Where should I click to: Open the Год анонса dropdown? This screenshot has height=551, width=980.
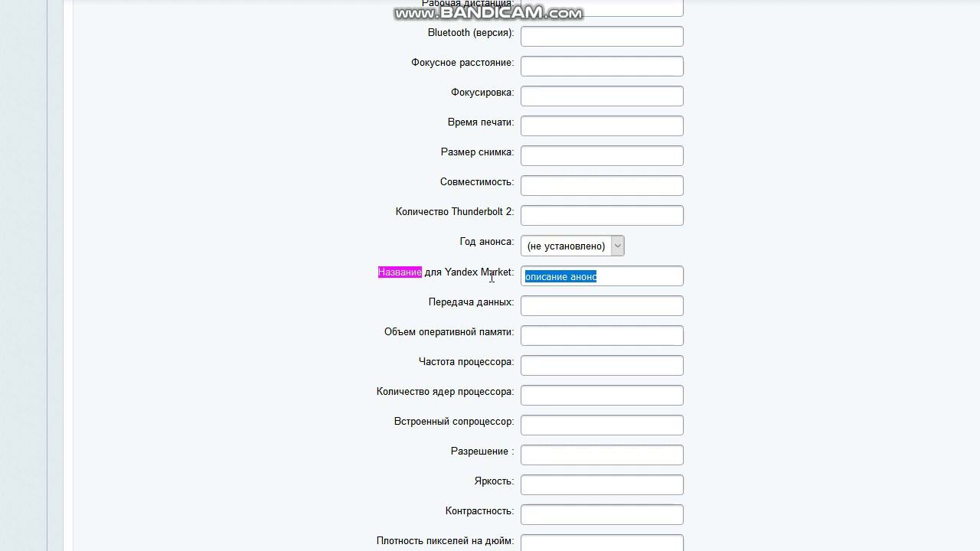[x=572, y=246]
